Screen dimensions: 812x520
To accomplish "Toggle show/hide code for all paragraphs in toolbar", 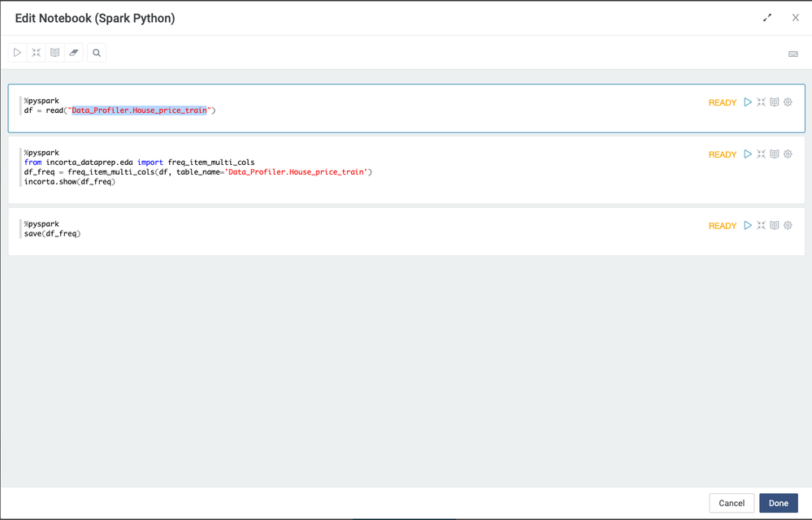I will click(36, 53).
